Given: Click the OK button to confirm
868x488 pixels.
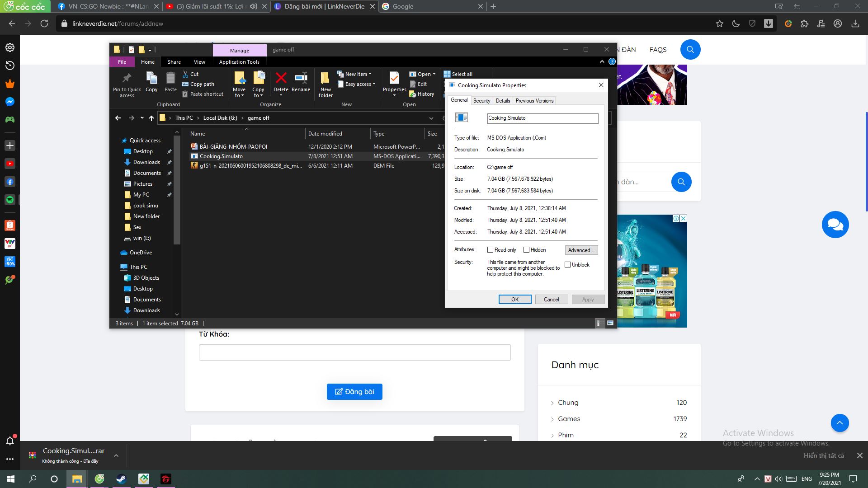Looking at the screenshot, I should (515, 299).
